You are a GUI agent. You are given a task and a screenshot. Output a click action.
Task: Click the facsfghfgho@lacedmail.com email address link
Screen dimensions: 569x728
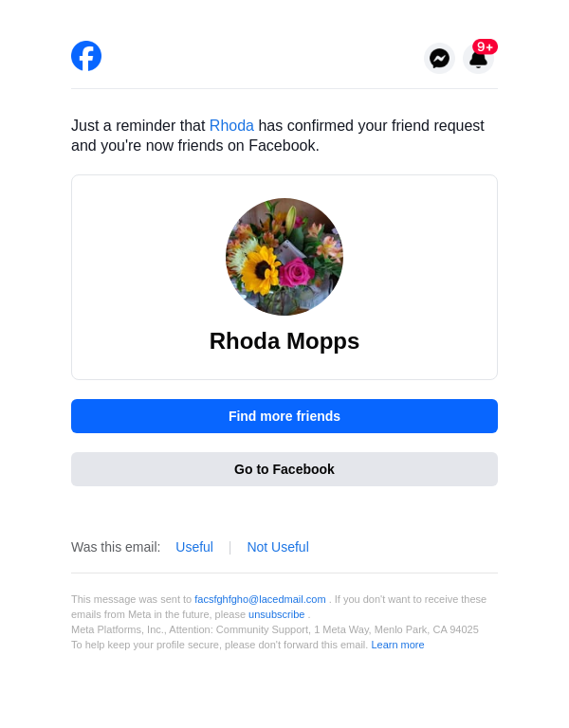260,599
